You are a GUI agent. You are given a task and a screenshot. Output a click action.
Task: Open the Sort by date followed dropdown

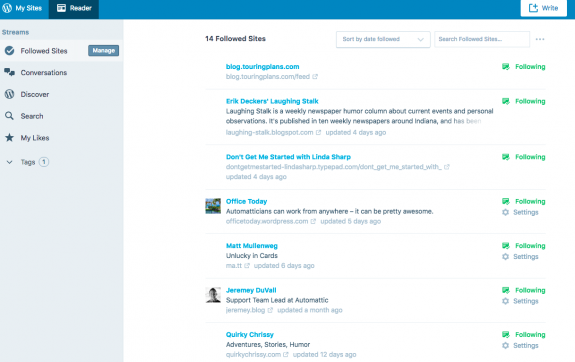(x=383, y=39)
